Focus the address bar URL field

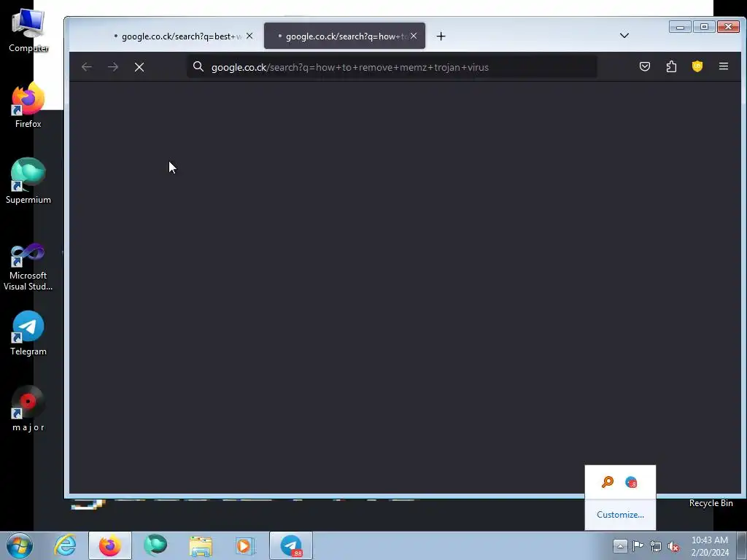point(392,67)
